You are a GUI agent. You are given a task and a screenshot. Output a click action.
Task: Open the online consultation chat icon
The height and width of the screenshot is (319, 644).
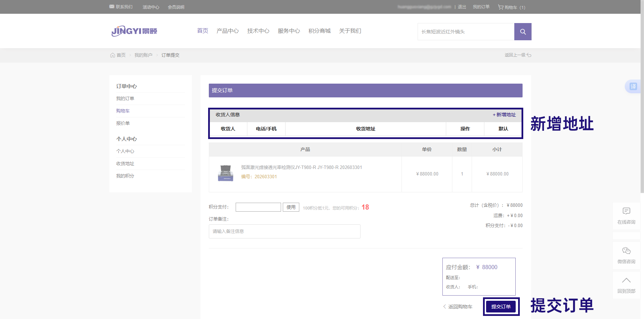pos(626,211)
